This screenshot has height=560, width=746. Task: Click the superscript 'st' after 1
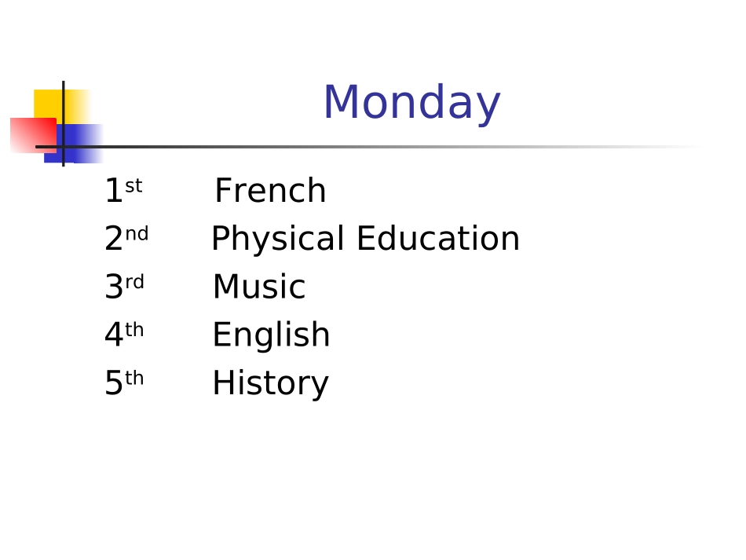133,185
